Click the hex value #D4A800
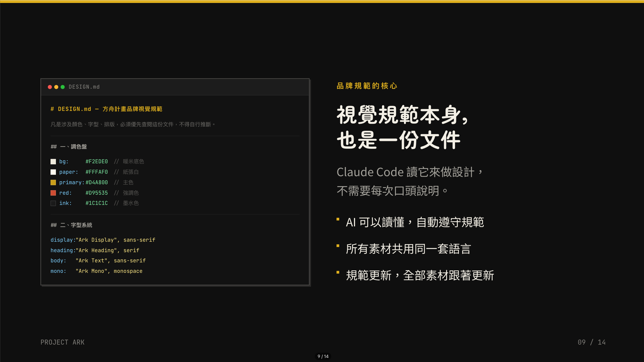 coord(97,182)
